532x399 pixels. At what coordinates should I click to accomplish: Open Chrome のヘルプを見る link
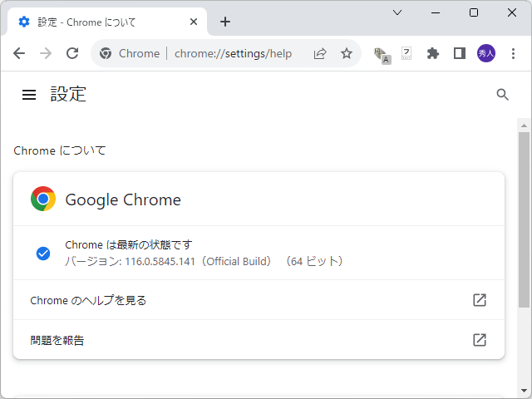(259, 300)
